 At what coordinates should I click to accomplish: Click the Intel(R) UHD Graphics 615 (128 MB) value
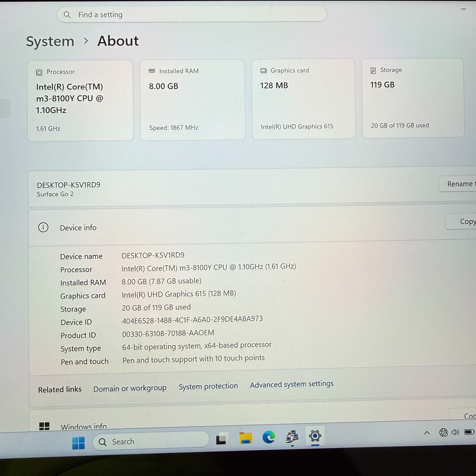[179, 294]
